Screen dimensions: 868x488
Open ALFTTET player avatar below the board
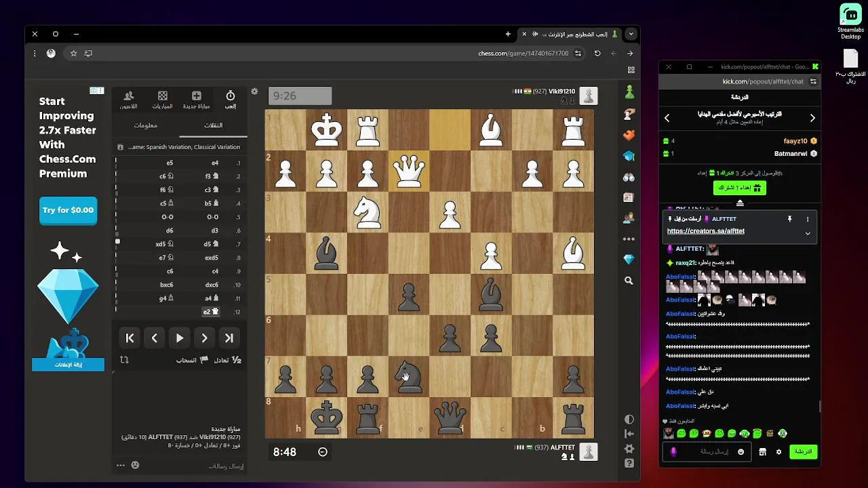(589, 452)
